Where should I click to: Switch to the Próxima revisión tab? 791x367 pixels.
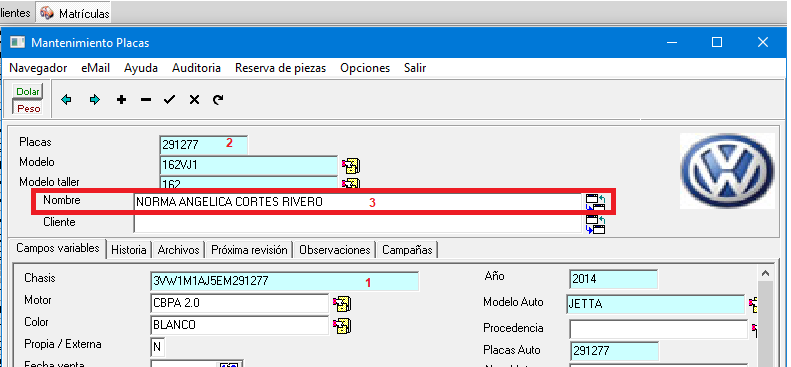[249, 250]
